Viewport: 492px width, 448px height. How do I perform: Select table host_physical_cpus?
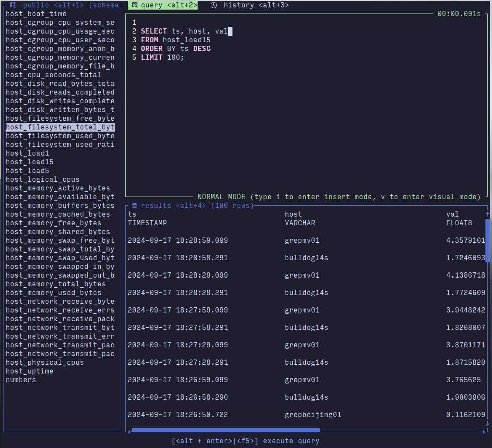tap(45, 363)
